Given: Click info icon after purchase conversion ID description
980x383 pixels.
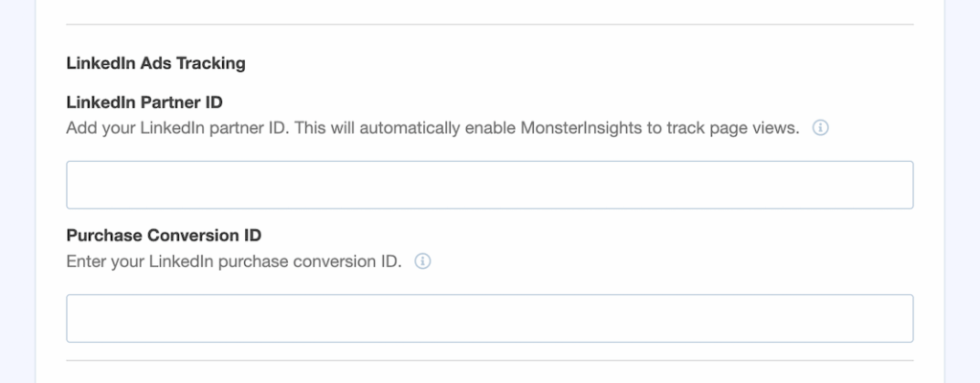Looking at the screenshot, I should (x=422, y=261).
